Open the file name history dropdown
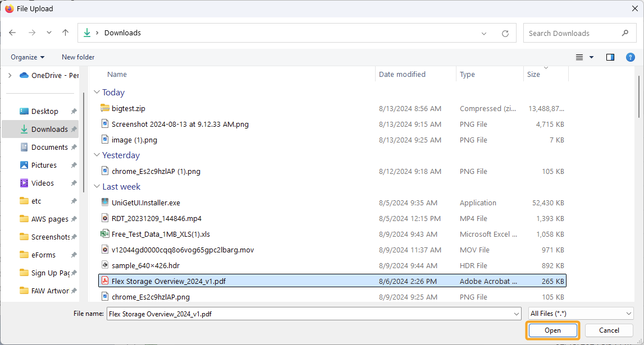 tap(517, 313)
